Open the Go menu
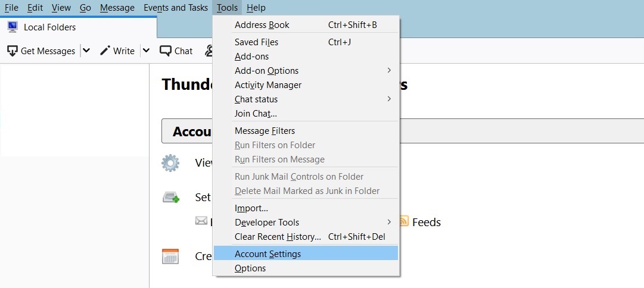 tap(85, 7)
